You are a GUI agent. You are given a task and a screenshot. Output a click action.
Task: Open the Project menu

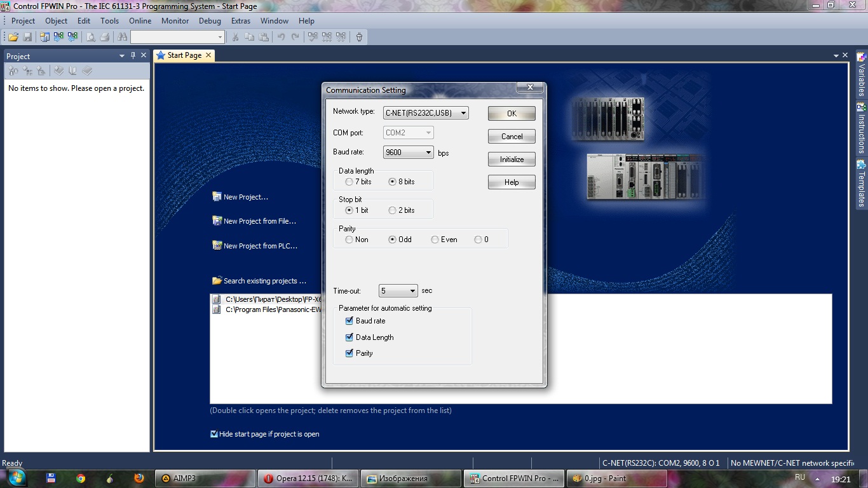[x=24, y=21]
